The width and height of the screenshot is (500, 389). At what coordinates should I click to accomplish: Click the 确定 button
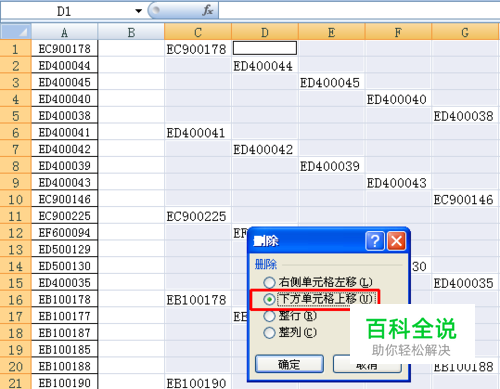click(x=289, y=364)
